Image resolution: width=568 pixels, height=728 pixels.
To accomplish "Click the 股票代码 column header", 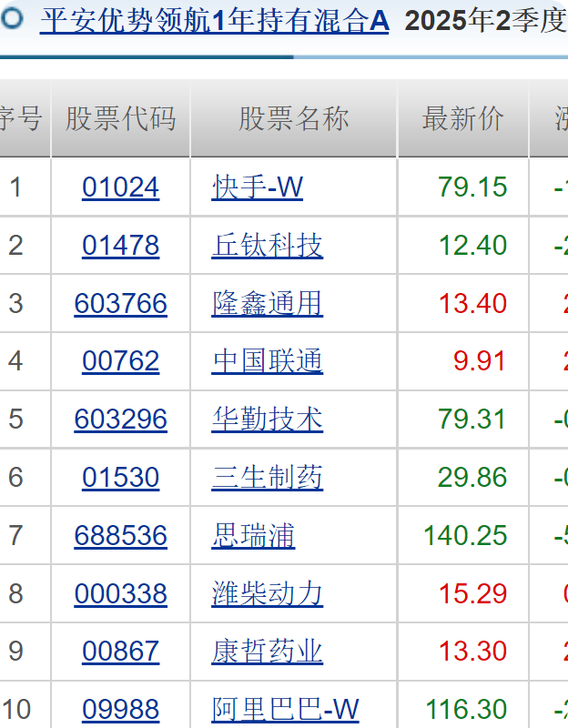I will (121, 118).
